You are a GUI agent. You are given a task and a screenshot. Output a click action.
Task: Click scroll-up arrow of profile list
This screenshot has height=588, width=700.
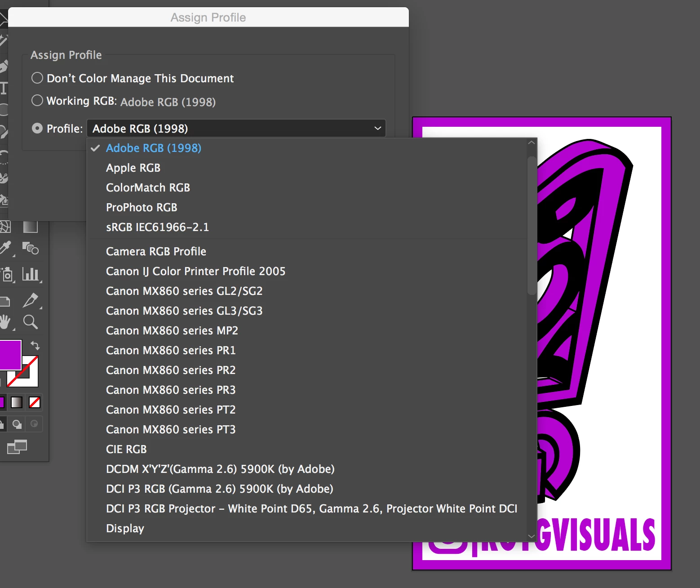coord(532,143)
